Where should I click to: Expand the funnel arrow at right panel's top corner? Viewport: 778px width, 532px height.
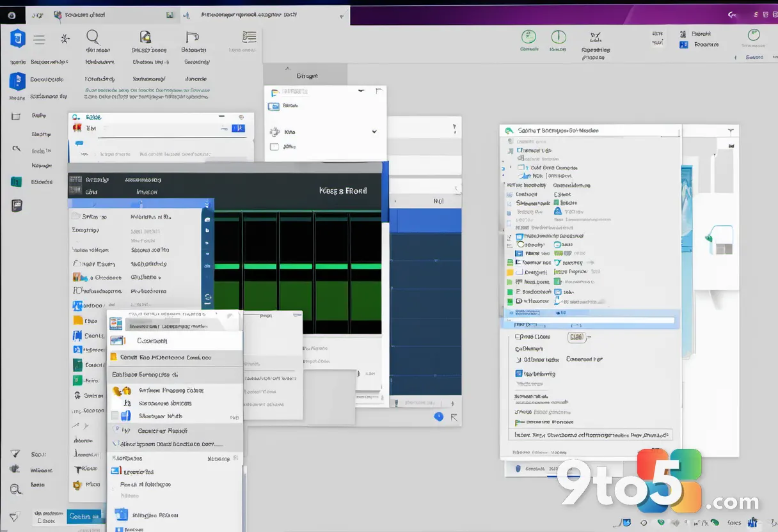click(x=730, y=130)
